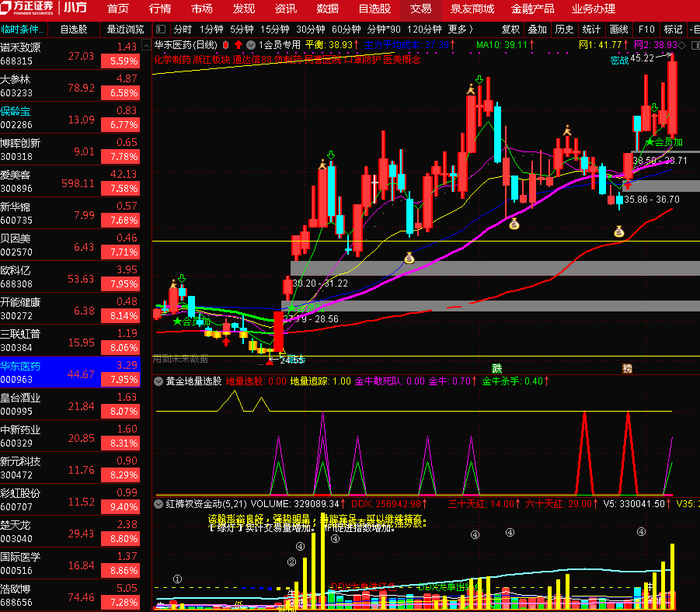
Task: Click the 医美概念 concept tag
Action: pyautogui.click(x=402, y=59)
